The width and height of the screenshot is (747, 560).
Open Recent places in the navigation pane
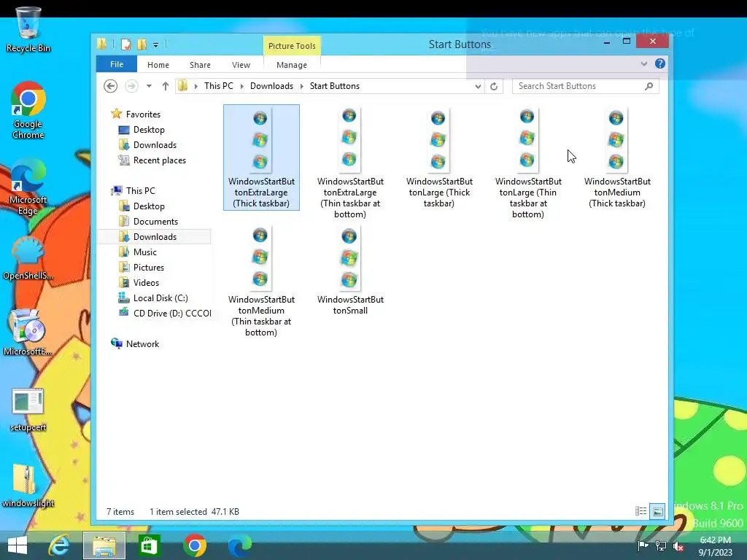pyautogui.click(x=152, y=160)
